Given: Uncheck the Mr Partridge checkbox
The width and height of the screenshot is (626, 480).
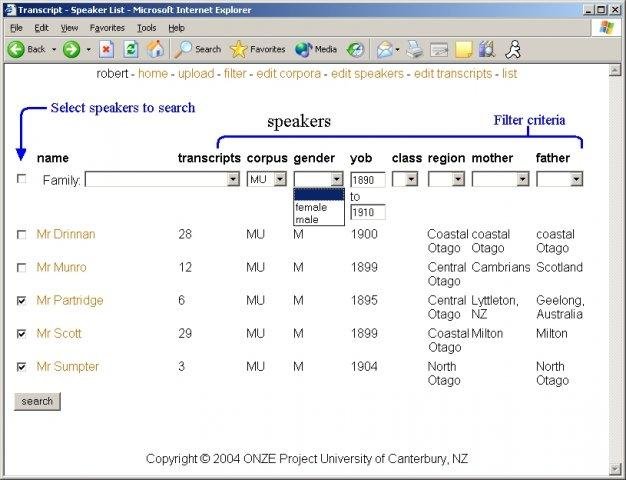Looking at the screenshot, I should [22, 301].
